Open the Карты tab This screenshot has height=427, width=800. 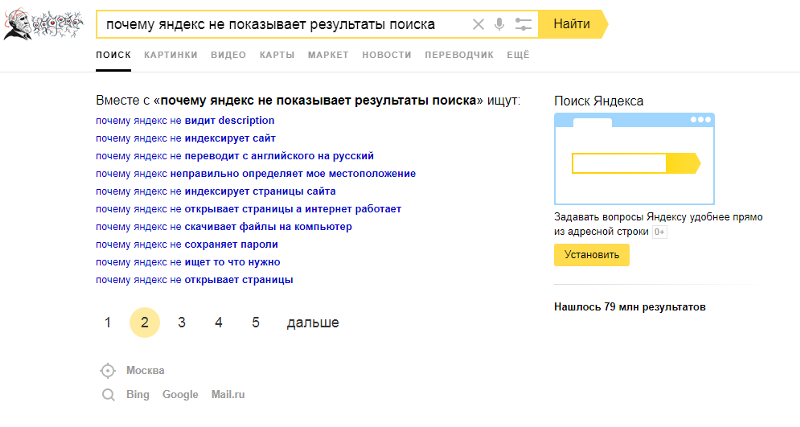277,55
